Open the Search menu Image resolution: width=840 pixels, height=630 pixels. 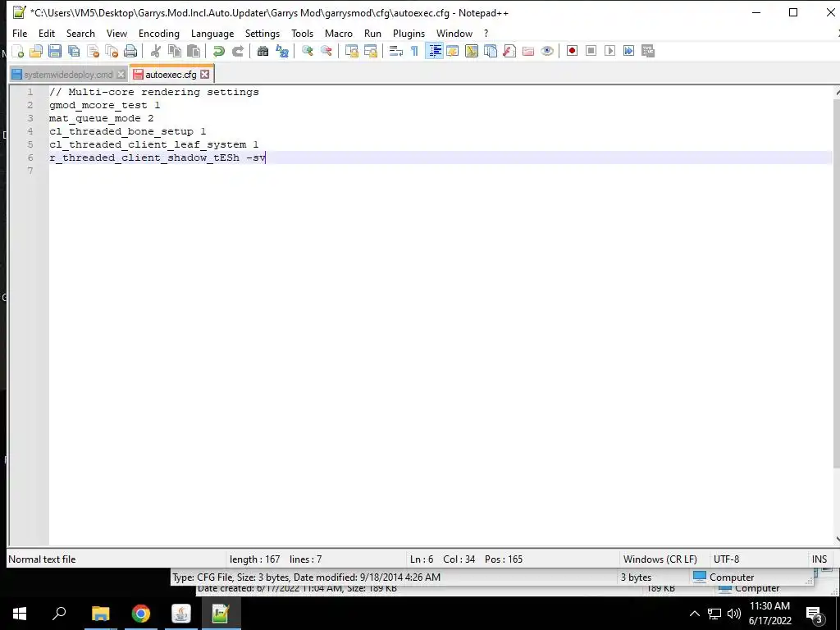click(x=80, y=33)
